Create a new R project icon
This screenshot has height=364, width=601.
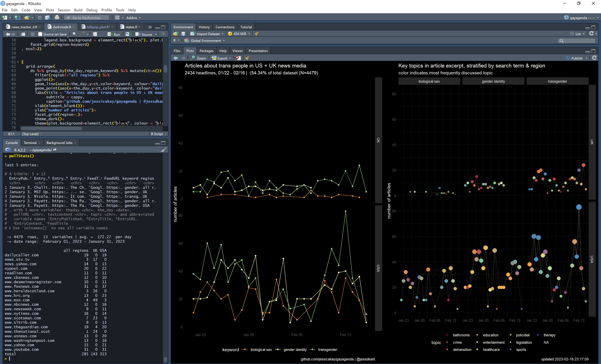(x=17, y=18)
